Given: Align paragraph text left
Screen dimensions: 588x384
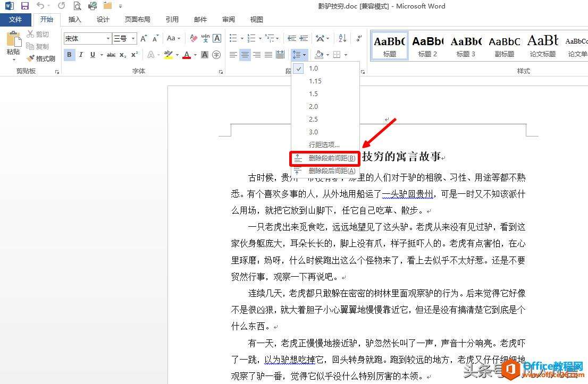Looking at the screenshot, I should coord(233,55).
